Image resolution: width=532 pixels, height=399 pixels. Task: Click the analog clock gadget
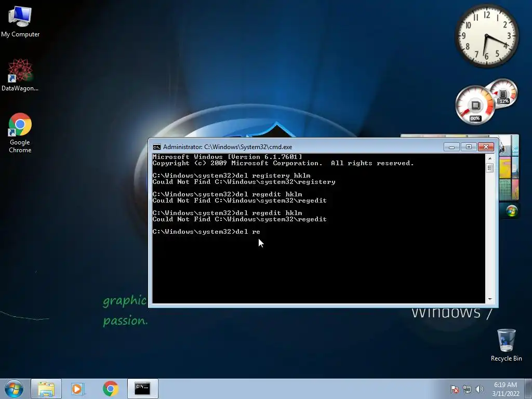tap(486, 36)
